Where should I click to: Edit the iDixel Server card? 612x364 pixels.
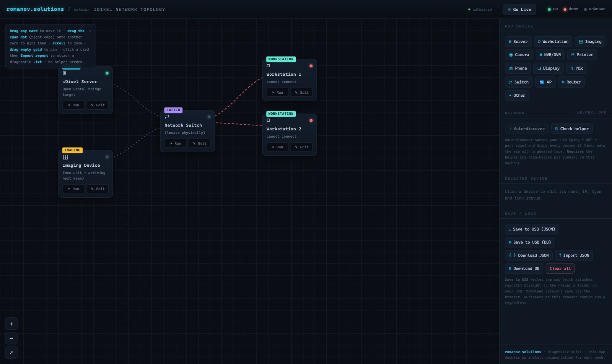(x=98, y=105)
